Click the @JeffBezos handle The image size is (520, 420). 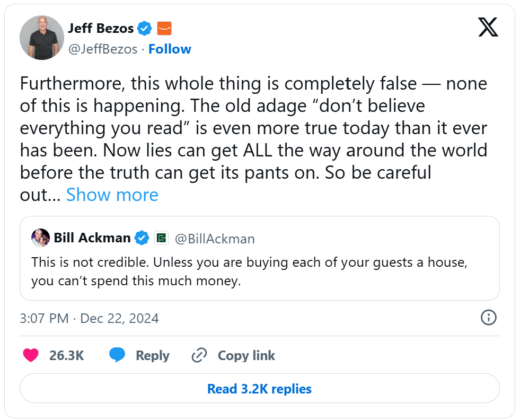point(102,49)
